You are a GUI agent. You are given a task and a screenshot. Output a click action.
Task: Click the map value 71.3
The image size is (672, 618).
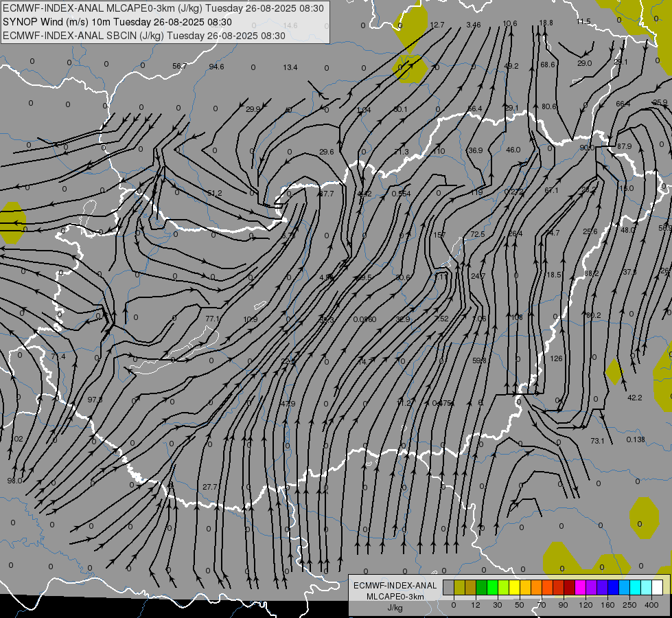pos(401,152)
